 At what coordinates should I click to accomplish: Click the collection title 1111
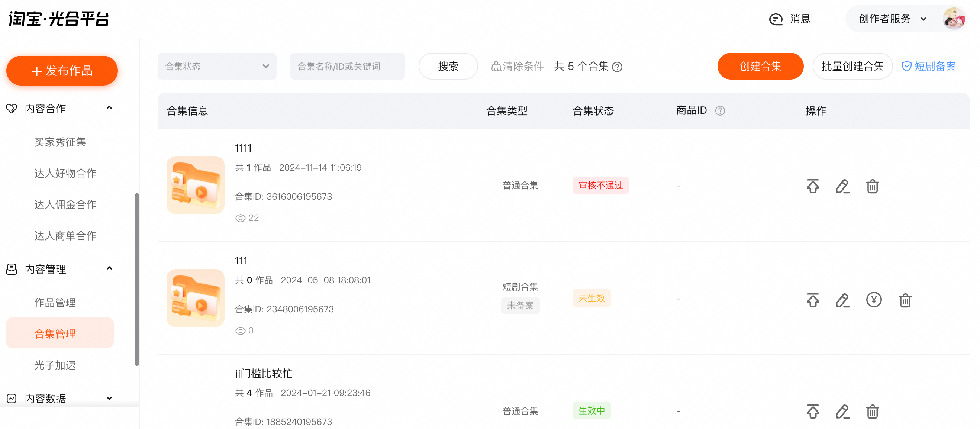pyautogui.click(x=243, y=148)
